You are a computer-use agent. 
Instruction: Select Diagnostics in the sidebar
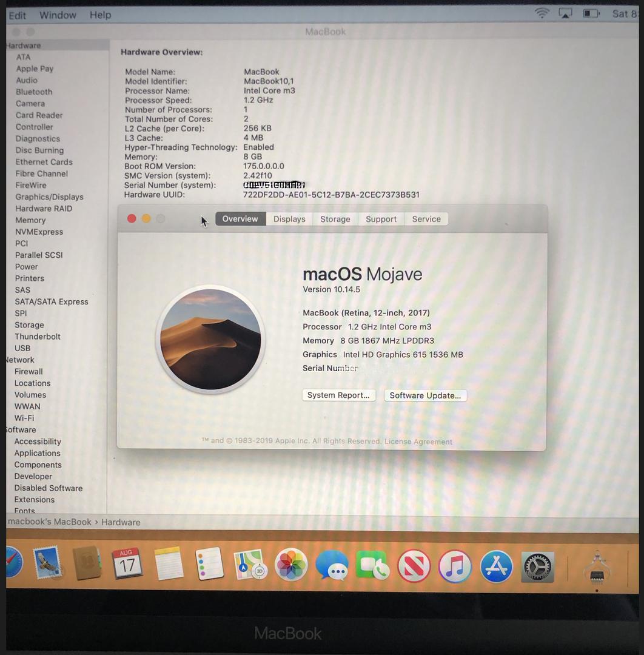(38, 139)
